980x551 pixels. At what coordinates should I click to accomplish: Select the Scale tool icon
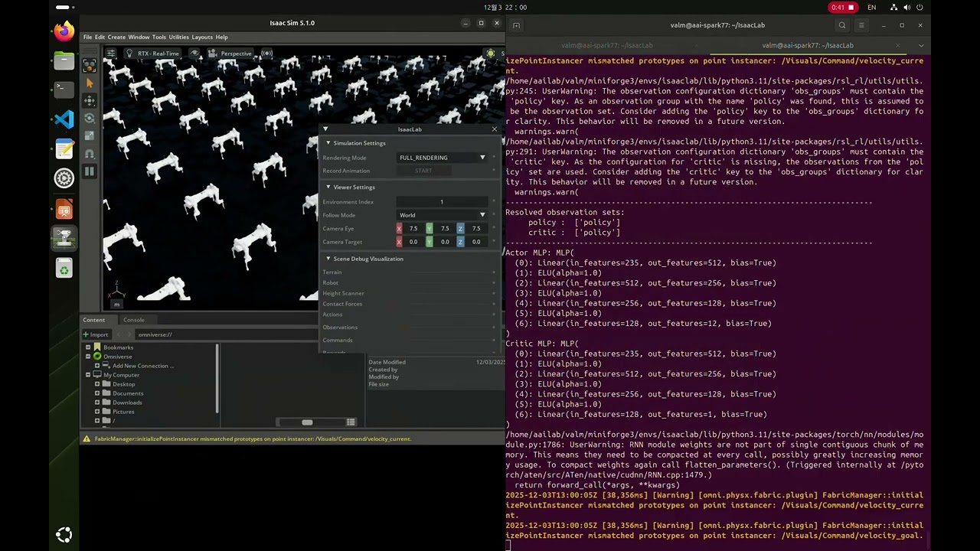90,135
